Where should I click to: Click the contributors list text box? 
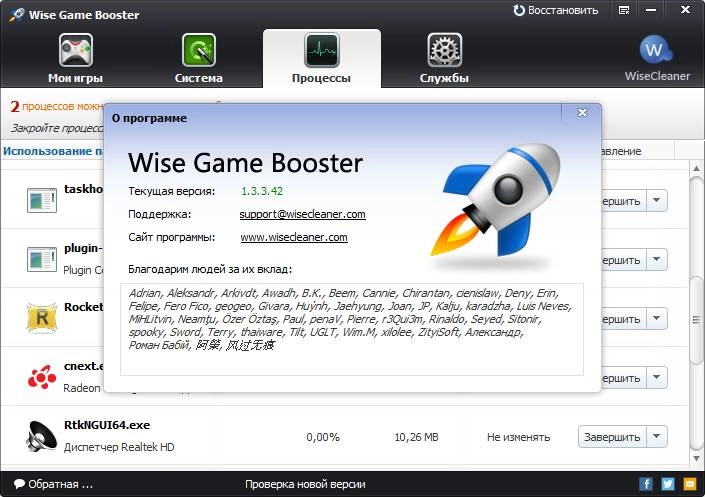click(352, 329)
